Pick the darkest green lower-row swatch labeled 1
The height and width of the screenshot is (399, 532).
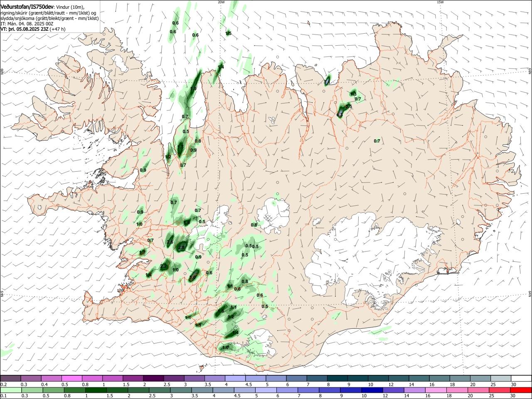click(x=96, y=390)
